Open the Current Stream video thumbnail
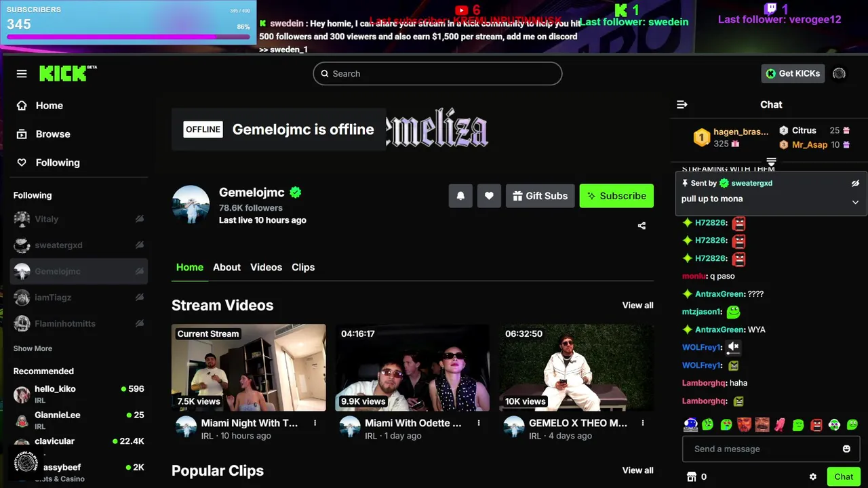 coord(249,367)
